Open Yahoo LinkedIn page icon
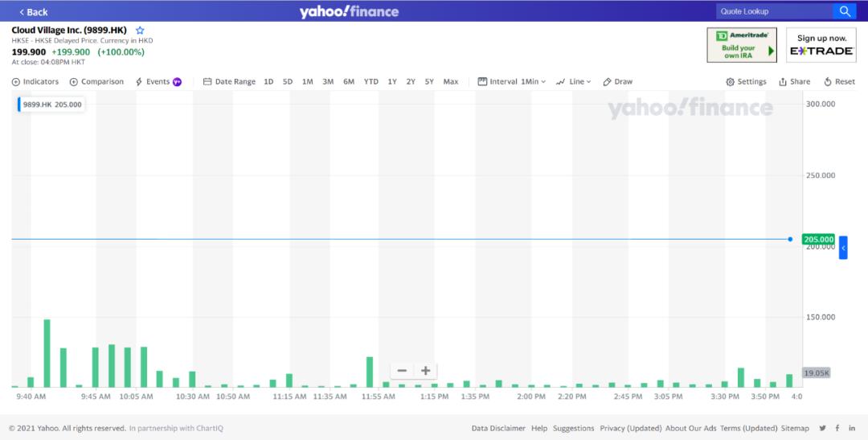868x440 pixels. 852,428
